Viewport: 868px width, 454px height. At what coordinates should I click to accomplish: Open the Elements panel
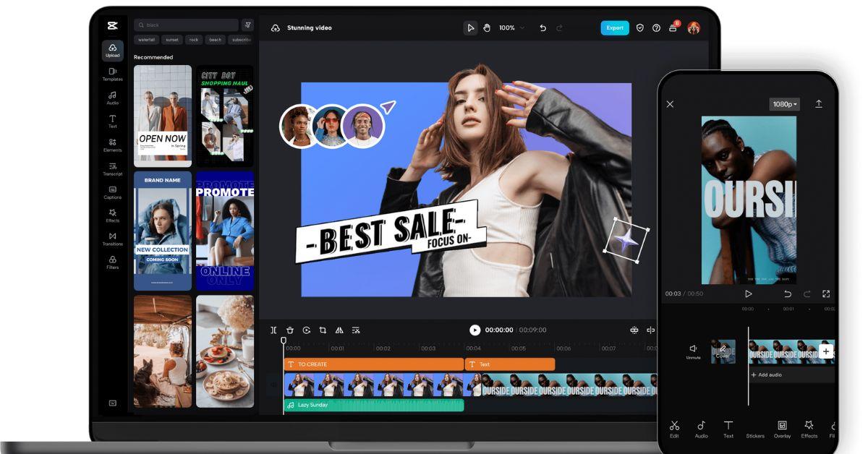[112, 145]
